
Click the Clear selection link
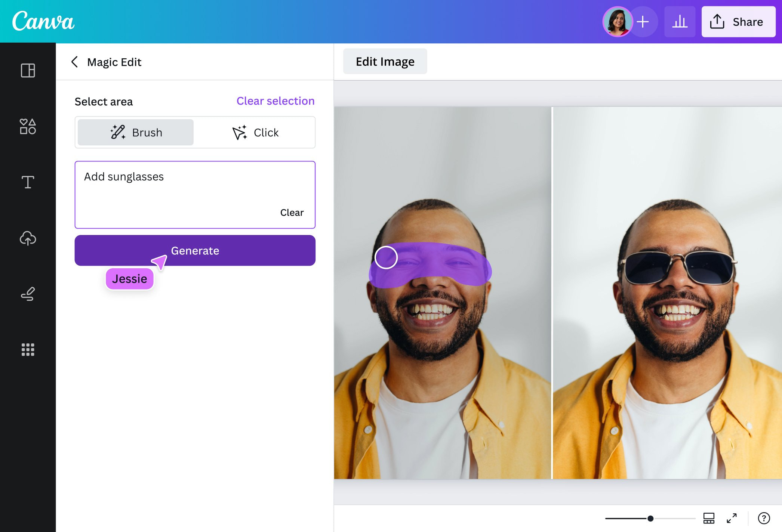(x=275, y=101)
